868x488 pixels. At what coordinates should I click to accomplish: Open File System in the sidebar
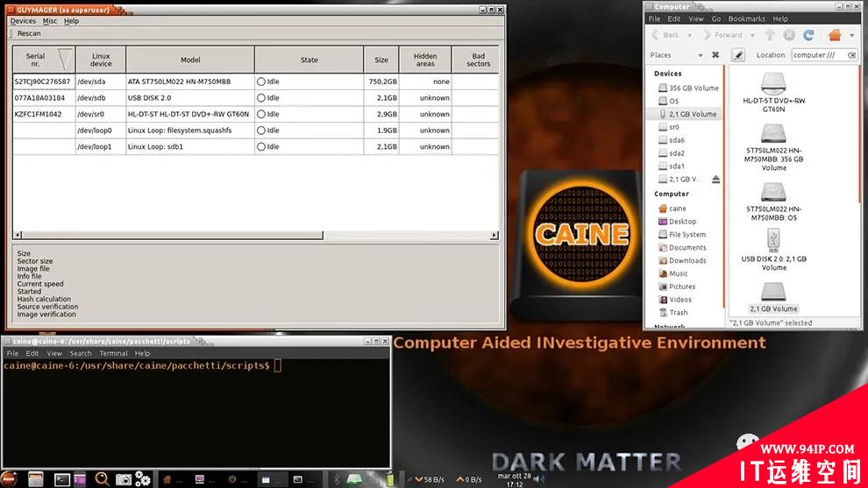point(681,235)
